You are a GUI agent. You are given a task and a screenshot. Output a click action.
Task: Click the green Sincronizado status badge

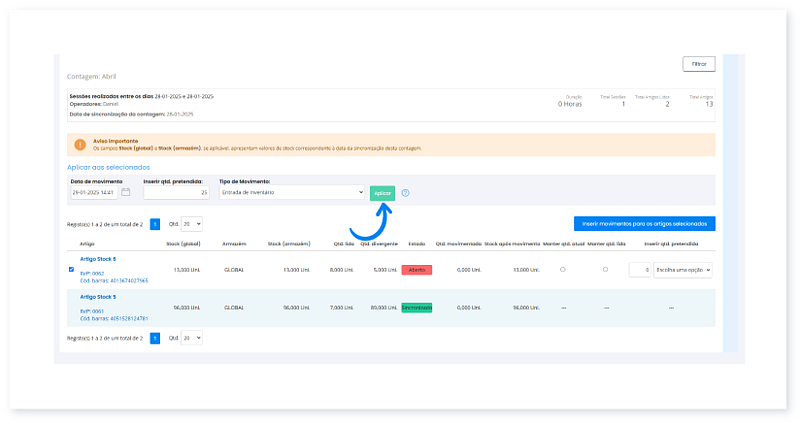tap(417, 308)
